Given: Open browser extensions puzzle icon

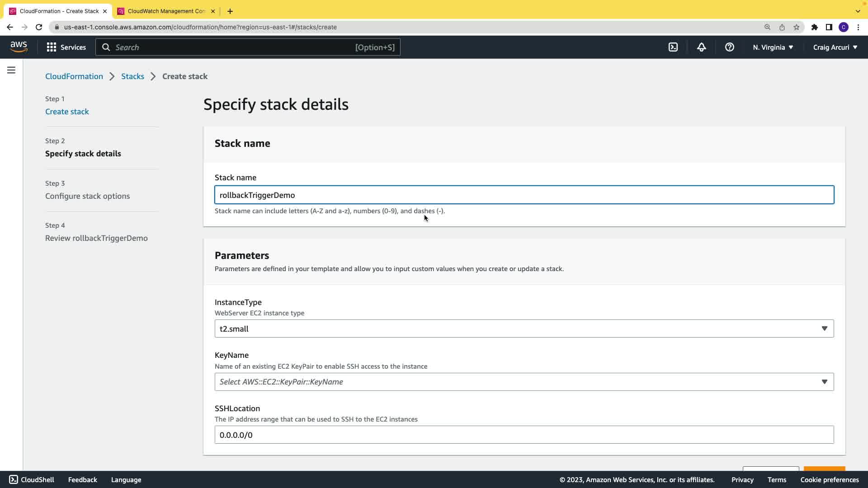Looking at the screenshot, I should [x=814, y=27].
